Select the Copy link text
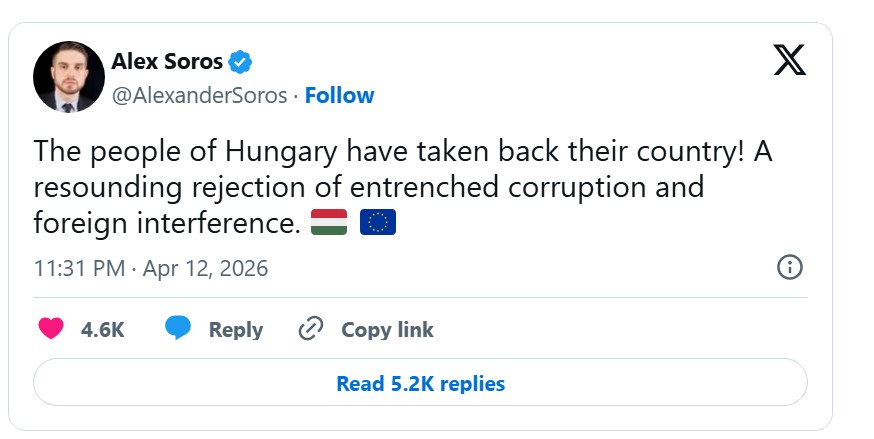 pyautogui.click(x=387, y=329)
